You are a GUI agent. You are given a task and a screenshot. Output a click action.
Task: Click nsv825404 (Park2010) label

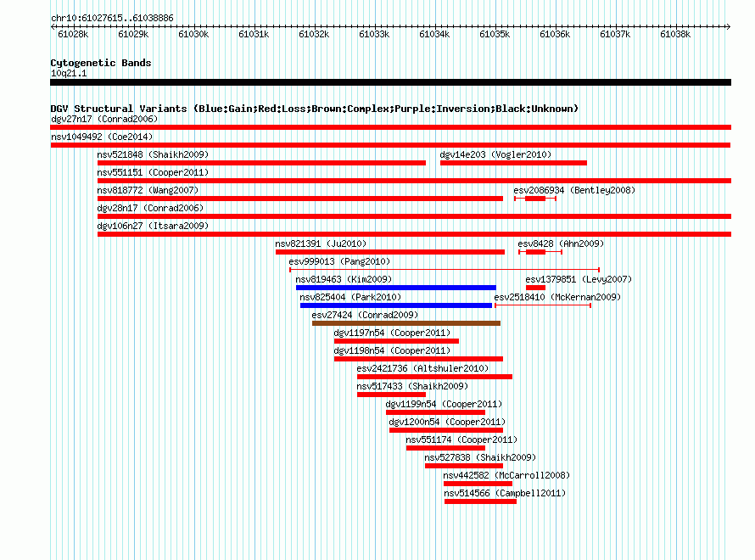pyautogui.click(x=350, y=297)
